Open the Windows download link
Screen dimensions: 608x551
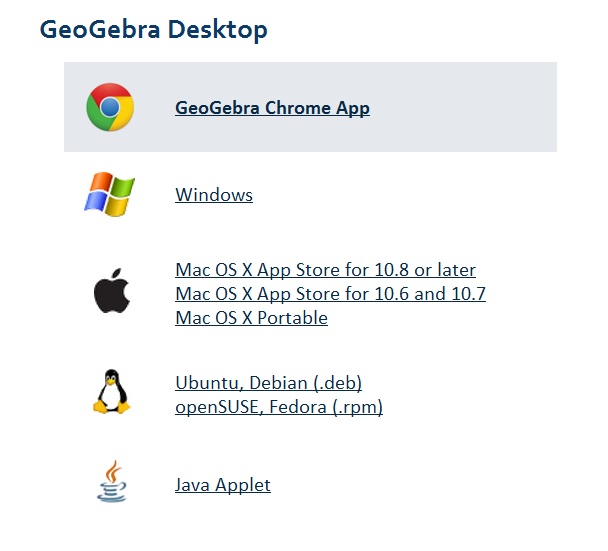[x=214, y=195]
